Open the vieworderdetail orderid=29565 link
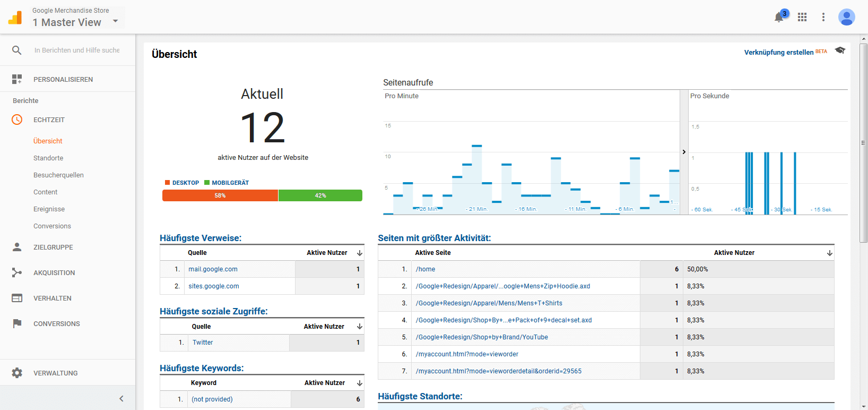868x410 pixels. (499, 371)
